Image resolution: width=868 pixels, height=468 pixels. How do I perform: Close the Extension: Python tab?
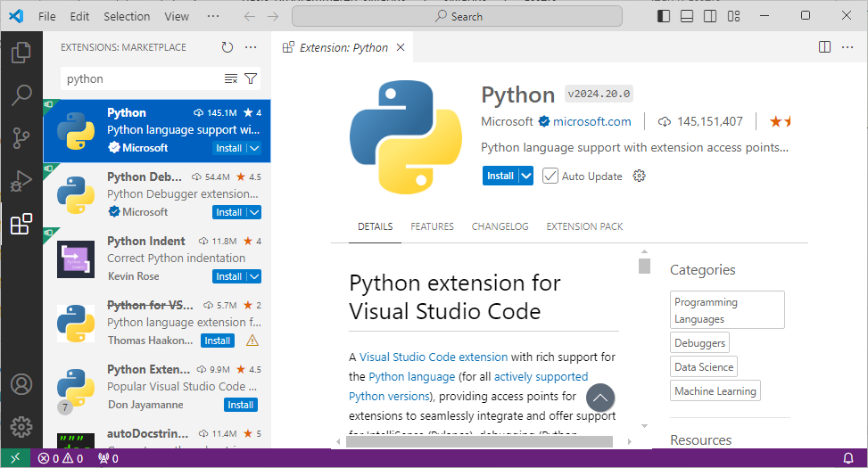[x=401, y=47]
